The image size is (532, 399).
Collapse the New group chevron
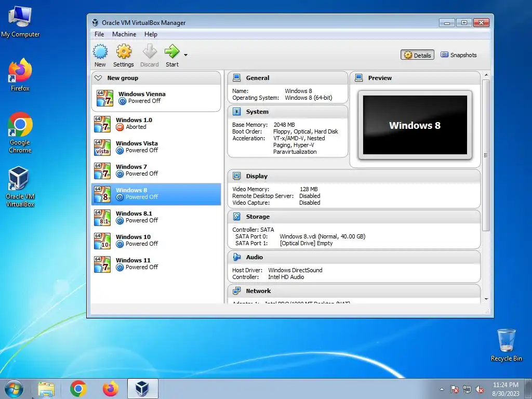(98, 78)
